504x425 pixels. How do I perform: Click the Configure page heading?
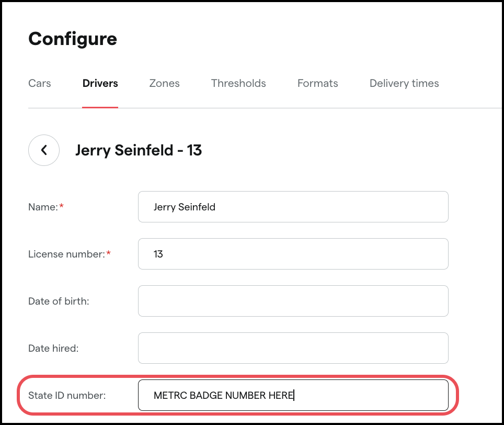[72, 39]
